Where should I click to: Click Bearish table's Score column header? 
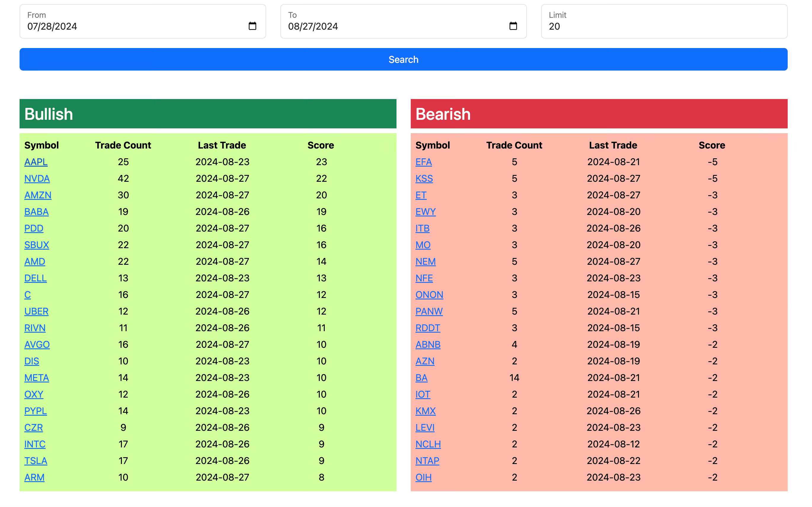(x=712, y=145)
